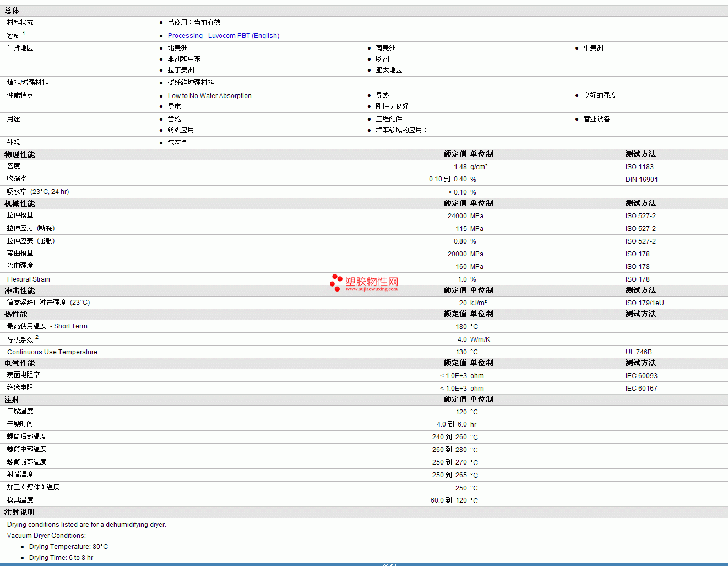Click the 注射说明 section header
The image size is (728, 566).
click(x=19, y=512)
